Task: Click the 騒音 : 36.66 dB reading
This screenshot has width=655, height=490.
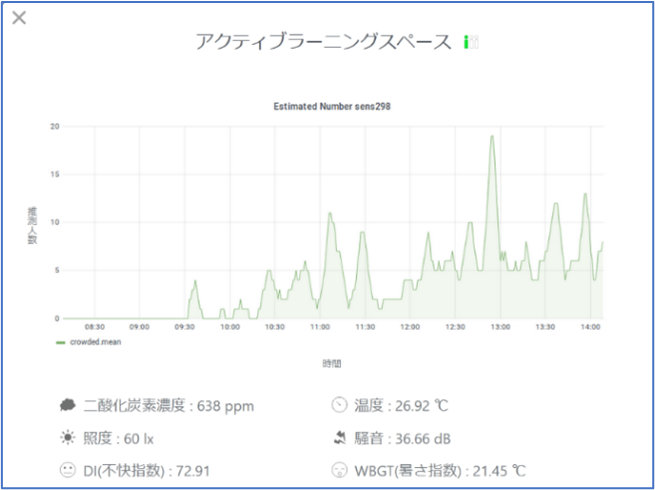Action: [402, 439]
